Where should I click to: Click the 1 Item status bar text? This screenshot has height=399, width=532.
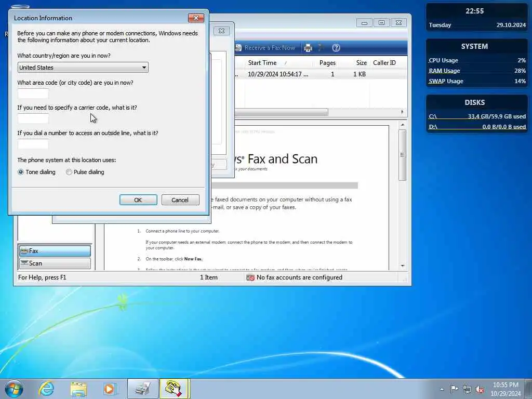209,277
